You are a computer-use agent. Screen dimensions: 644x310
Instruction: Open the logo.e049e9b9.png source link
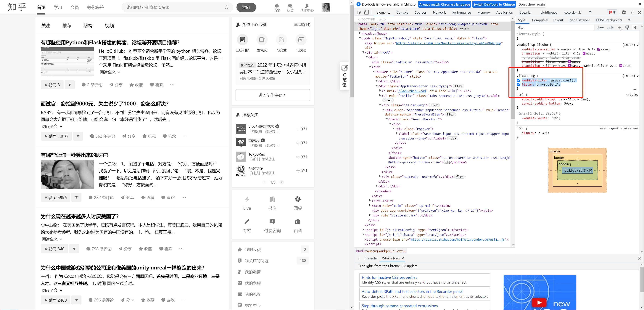(448, 43)
